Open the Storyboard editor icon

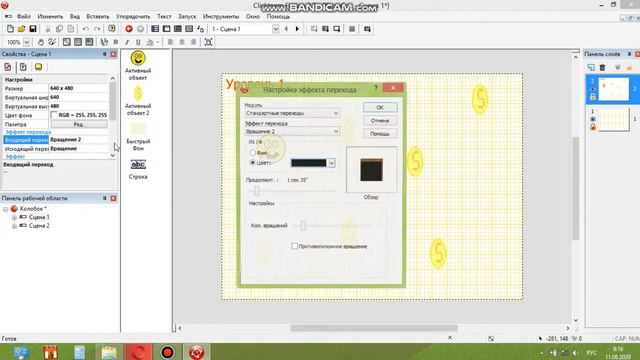[x=155, y=29]
